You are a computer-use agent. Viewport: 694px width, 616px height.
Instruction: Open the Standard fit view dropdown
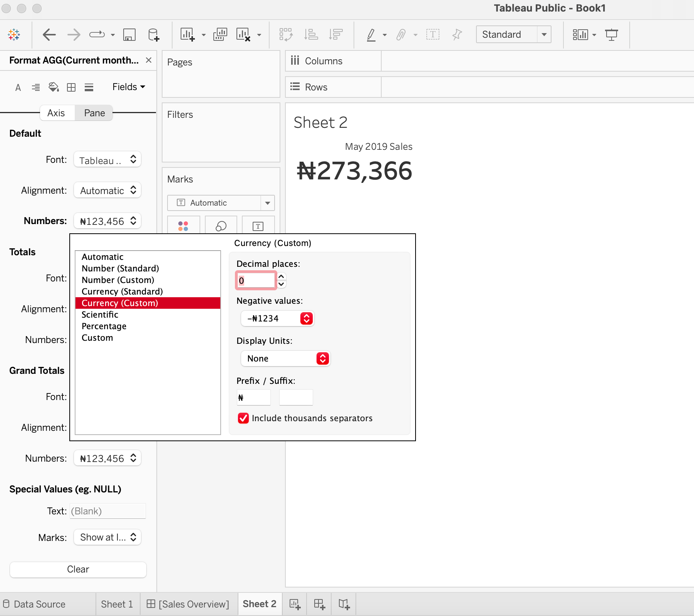pyautogui.click(x=513, y=35)
